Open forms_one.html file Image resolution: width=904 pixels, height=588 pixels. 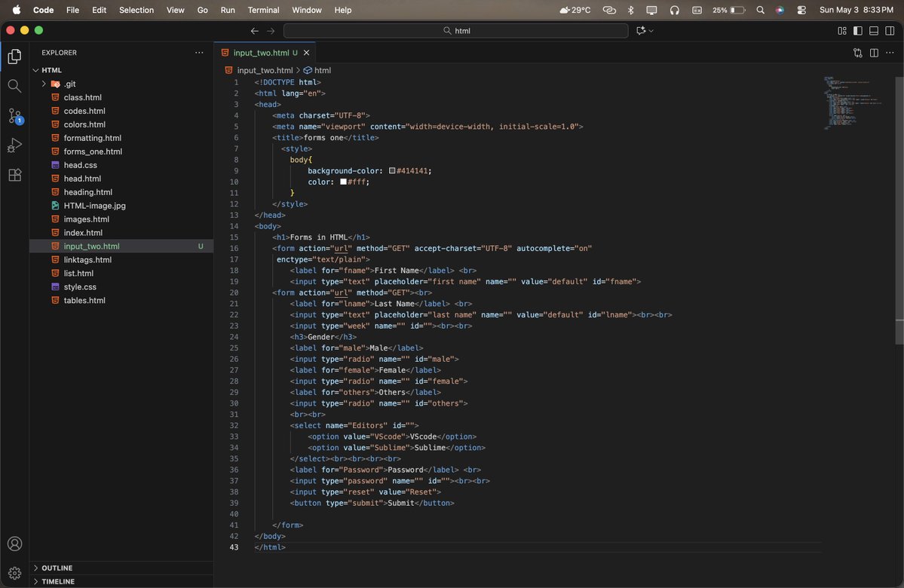pos(93,152)
